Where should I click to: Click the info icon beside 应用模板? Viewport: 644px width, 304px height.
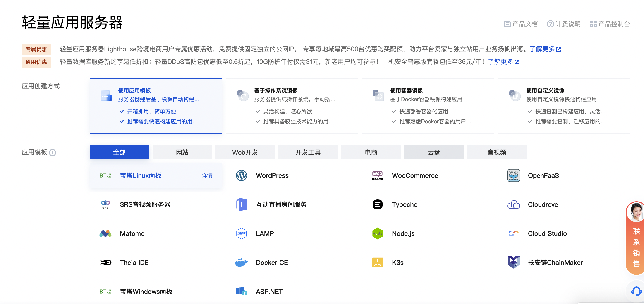tap(53, 153)
